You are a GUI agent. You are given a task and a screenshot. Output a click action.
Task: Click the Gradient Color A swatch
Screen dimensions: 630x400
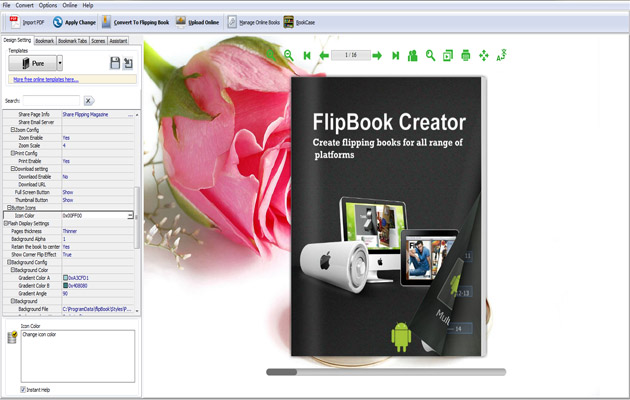pyautogui.click(x=65, y=278)
